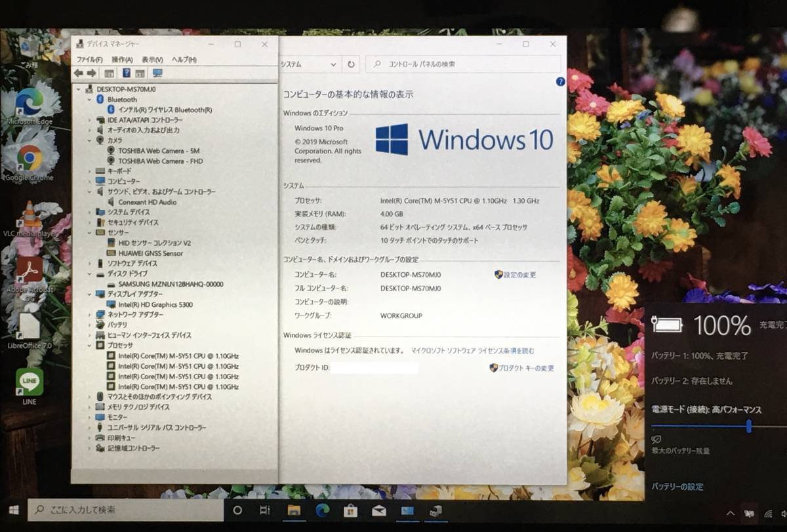
Task: Click the Forward arrow in Device Manager toolbar
Action: click(92, 73)
